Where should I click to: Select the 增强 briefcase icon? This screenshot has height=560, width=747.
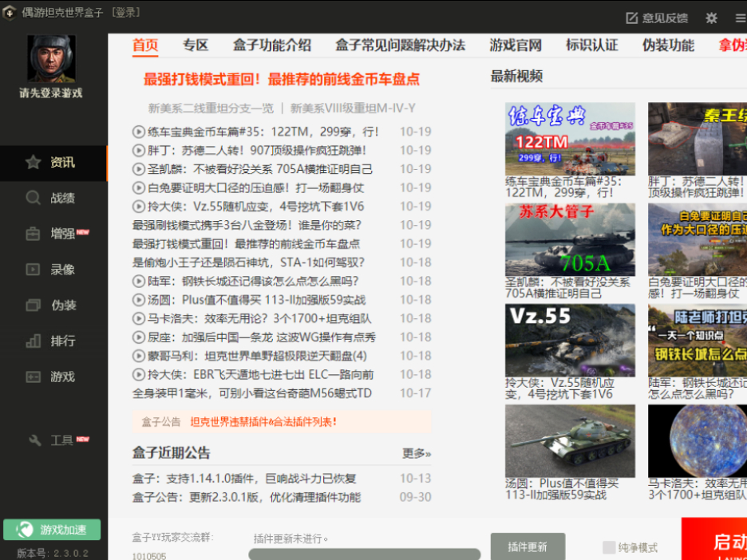pos(33,234)
